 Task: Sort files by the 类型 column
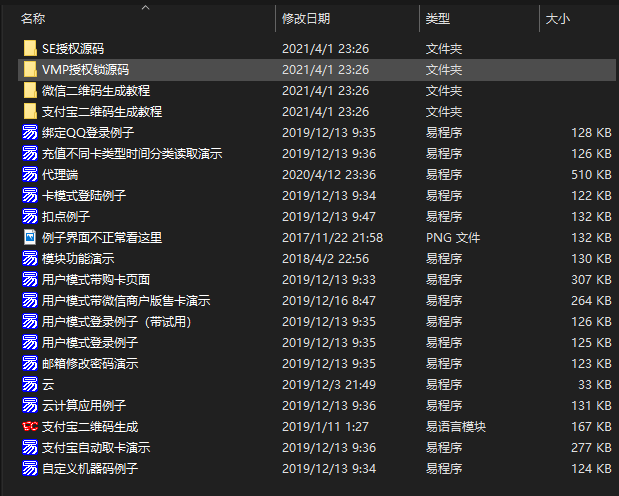[x=438, y=19]
